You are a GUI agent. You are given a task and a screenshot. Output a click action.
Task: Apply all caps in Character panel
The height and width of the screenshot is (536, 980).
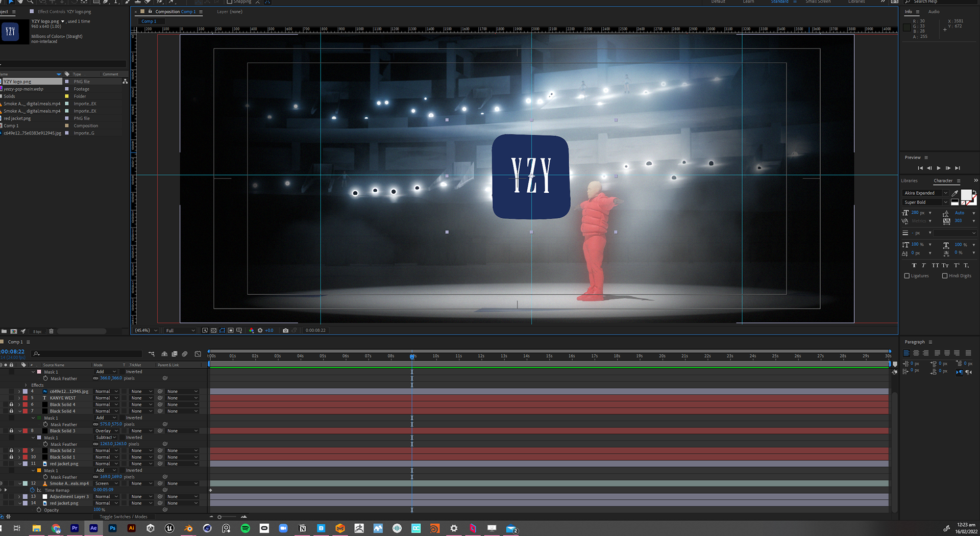(x=935, y=265)
